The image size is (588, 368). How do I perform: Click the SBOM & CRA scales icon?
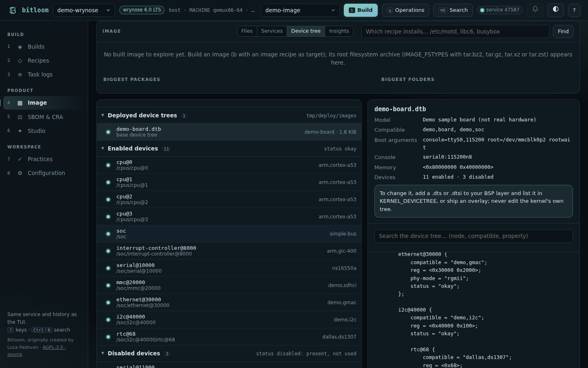pos(20,117)
